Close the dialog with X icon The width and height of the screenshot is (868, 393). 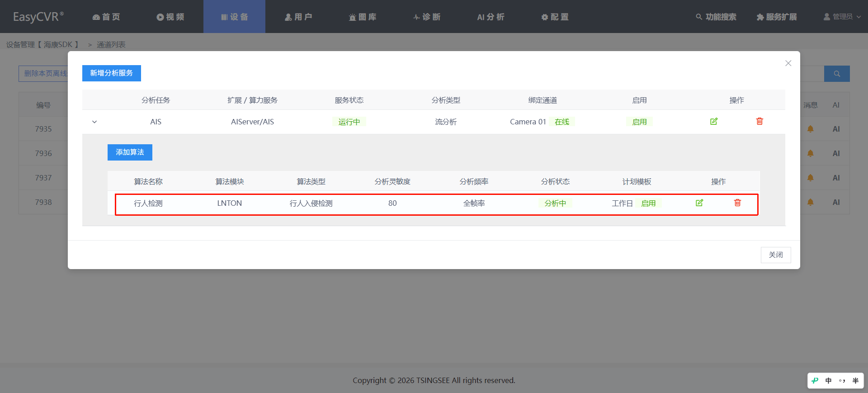(788, 63)
